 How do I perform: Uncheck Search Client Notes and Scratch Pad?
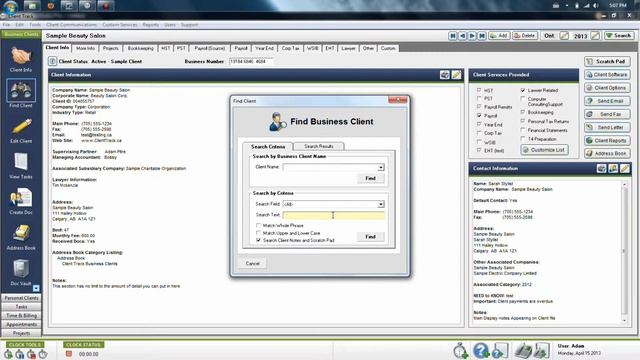(x=258, y=240)
